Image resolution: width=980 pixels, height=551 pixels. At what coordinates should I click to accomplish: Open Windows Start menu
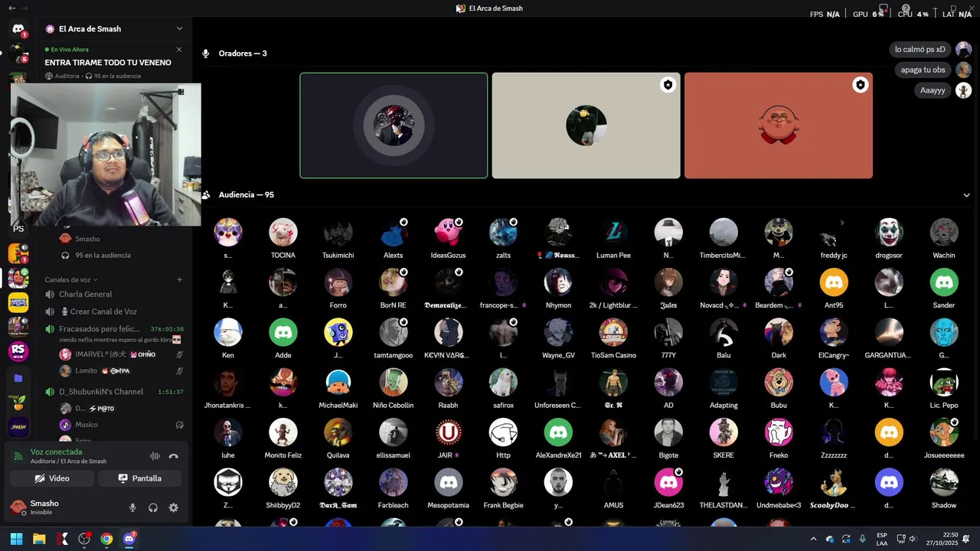point(16,539)
